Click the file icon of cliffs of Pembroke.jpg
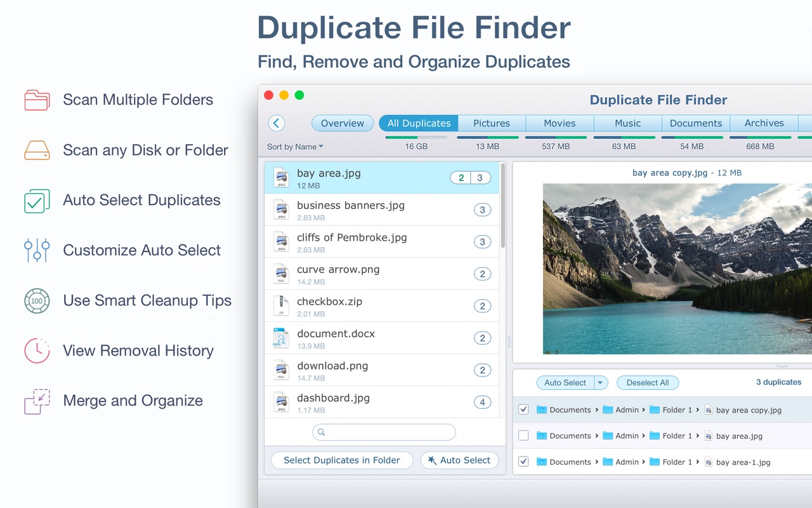Screen dimensions: 812x508 pyautogui.click(x=281, y=242)
